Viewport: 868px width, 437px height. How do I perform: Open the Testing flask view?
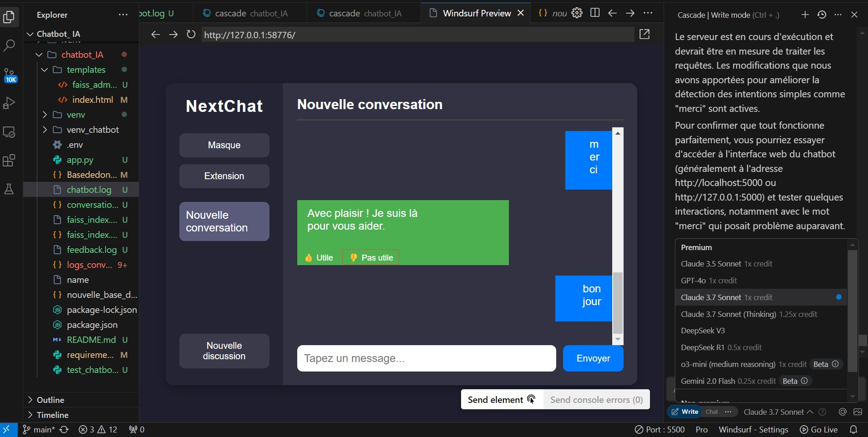click(x=9, y=189)
